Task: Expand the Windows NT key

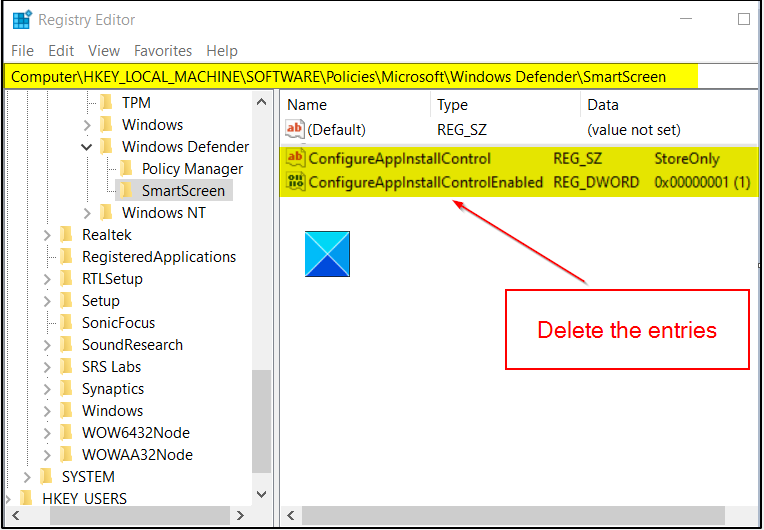Action: (87, 213)
